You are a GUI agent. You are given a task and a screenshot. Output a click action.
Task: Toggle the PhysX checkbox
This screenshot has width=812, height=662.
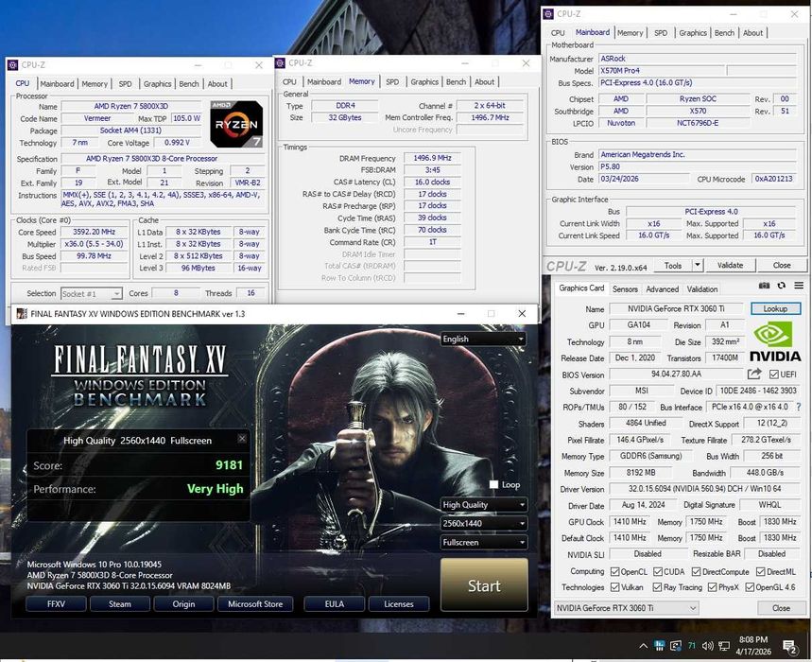point(712,587)
